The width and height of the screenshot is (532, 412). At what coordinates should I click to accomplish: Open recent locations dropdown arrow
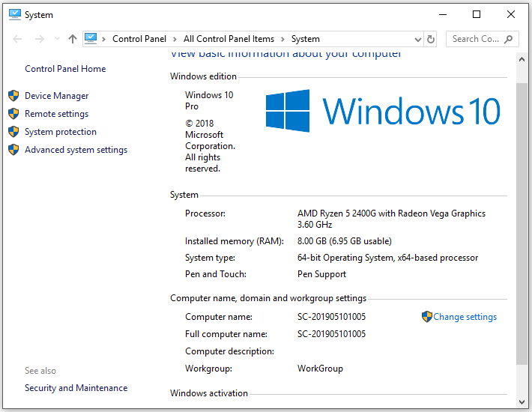click(57, 39)
